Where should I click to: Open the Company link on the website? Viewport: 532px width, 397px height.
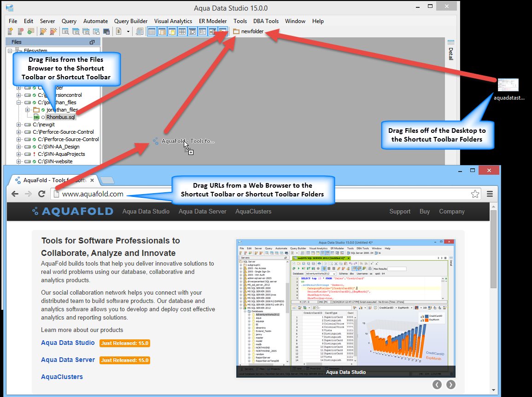point(452,211)
